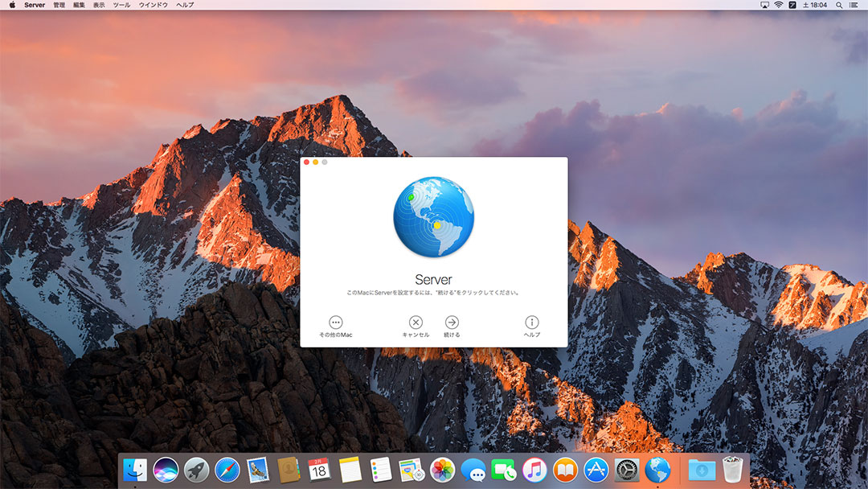Open Messages app in Dock
The image size is (868, 489).
pos(473,471)
